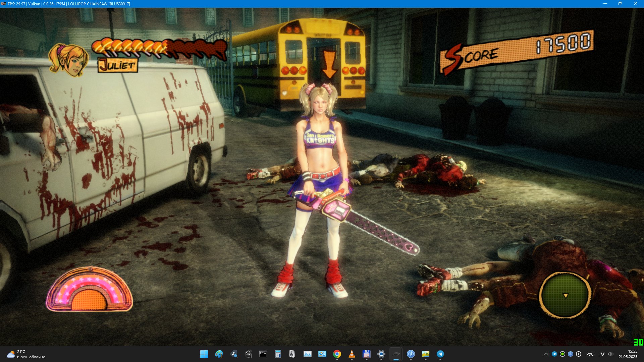Viewport: 644px width, 362px height.
Task: Open the Telegram taskbar icon
Action: click(x=440, y=354)
